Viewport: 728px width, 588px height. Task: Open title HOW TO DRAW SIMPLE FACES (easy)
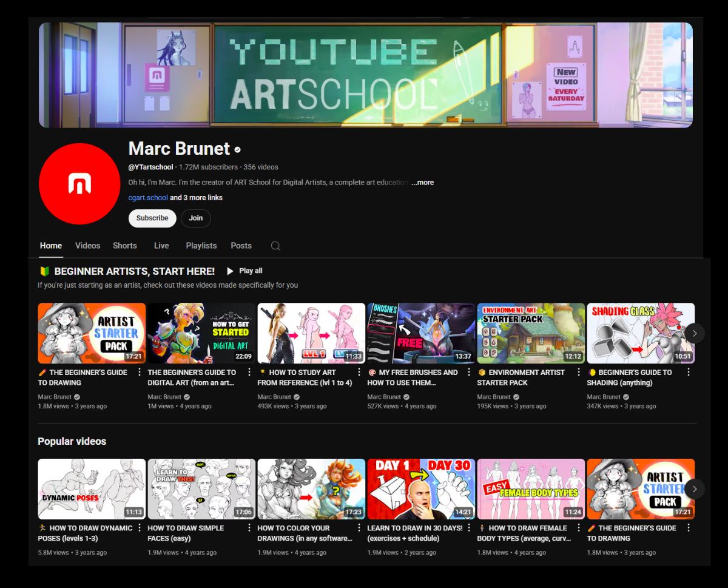(x=186, y=533)
